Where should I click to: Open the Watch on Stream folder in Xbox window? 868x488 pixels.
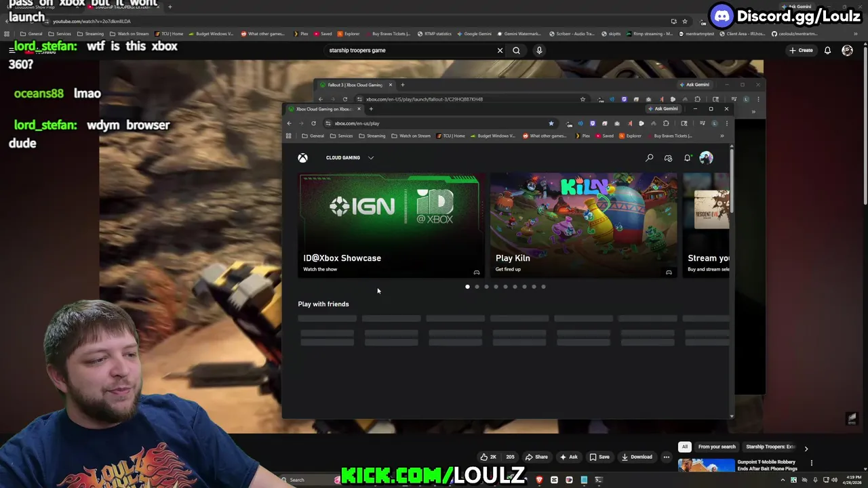point(411,136)
